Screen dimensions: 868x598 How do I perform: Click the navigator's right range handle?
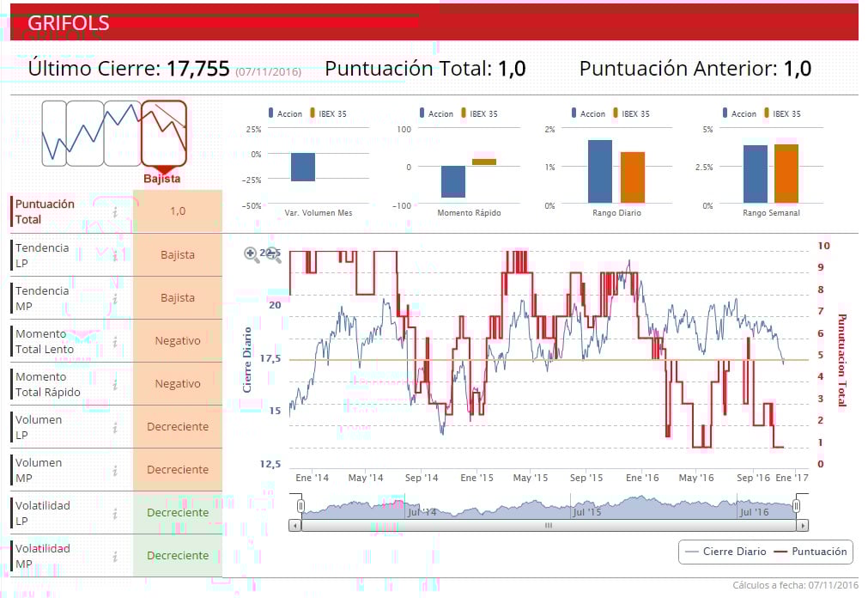(796, 505)
